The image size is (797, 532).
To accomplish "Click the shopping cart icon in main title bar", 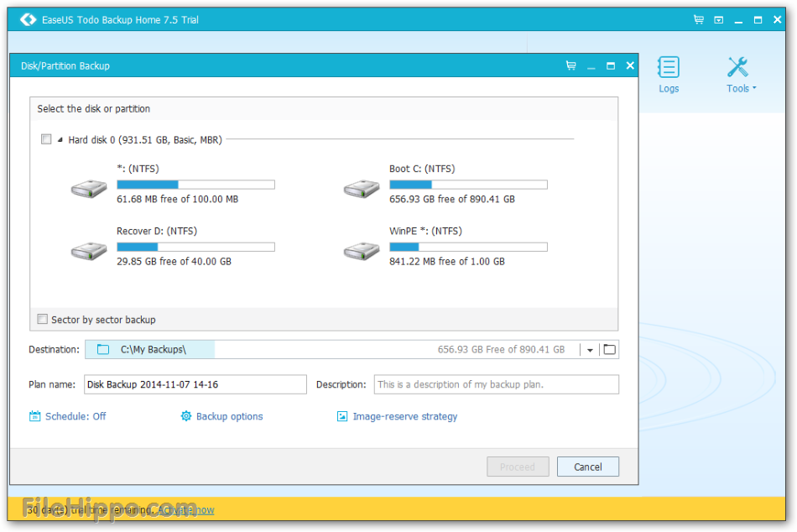I will click(698, 20).
